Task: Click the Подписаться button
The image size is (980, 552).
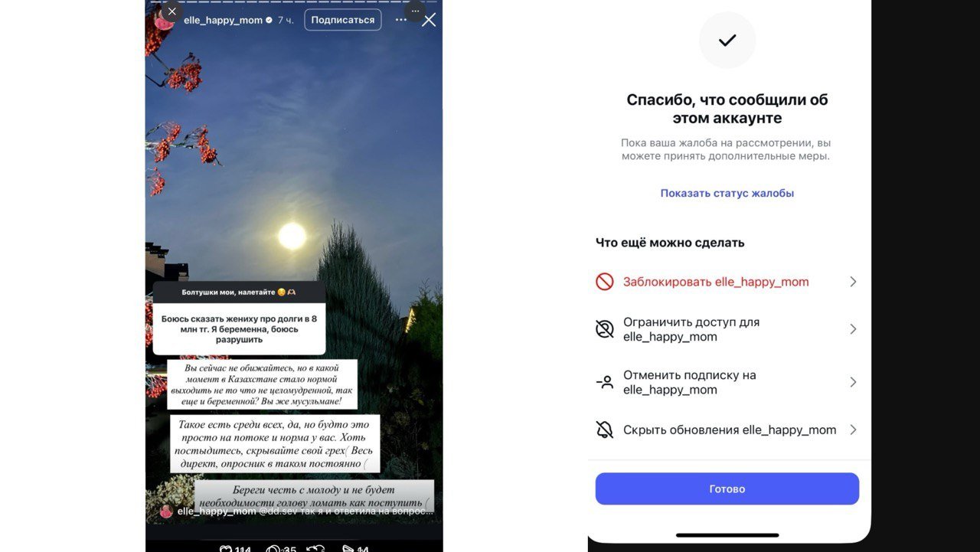Action: point(343,20)
